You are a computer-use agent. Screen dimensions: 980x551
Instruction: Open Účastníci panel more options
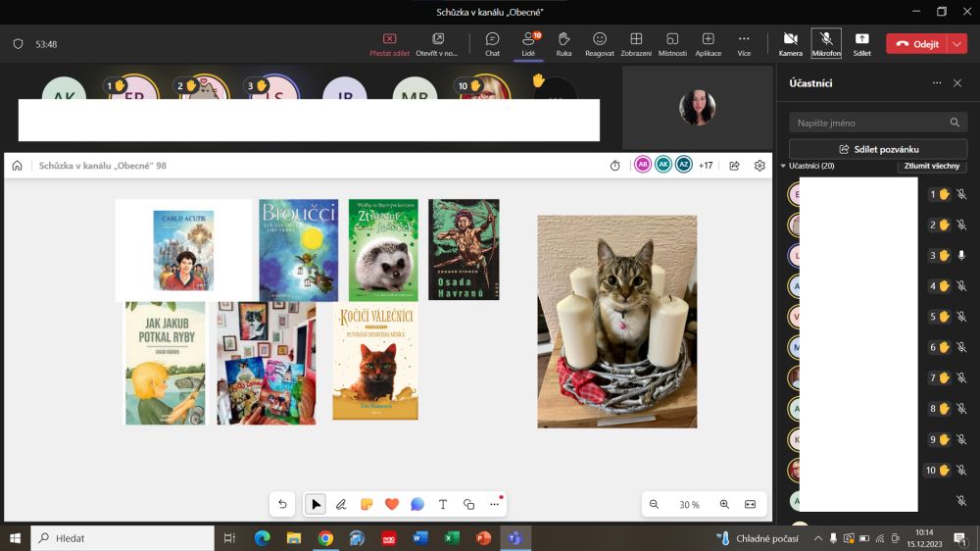click(936, 82)
